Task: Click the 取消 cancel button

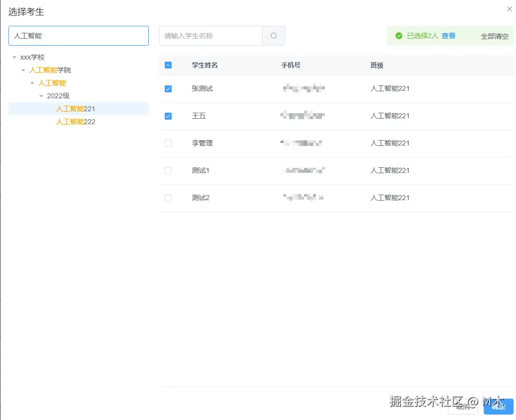Action: click(463, 407)
